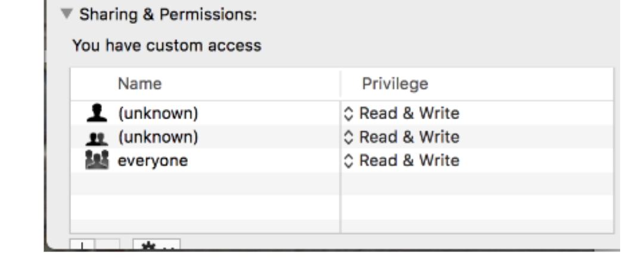Click the Name column header

click(x=140, y=83)
